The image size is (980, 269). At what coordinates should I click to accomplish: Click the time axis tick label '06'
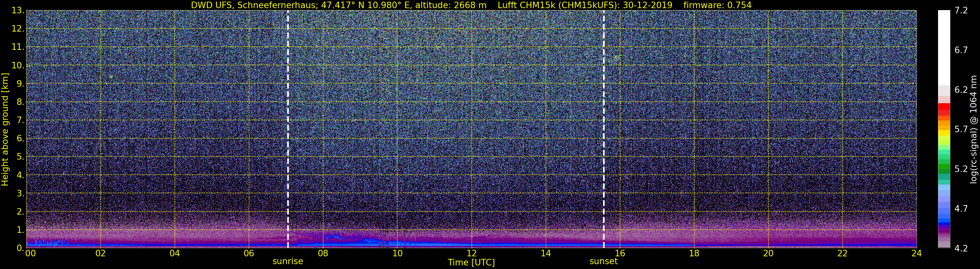pyautogui.click(x=248, y=254)
